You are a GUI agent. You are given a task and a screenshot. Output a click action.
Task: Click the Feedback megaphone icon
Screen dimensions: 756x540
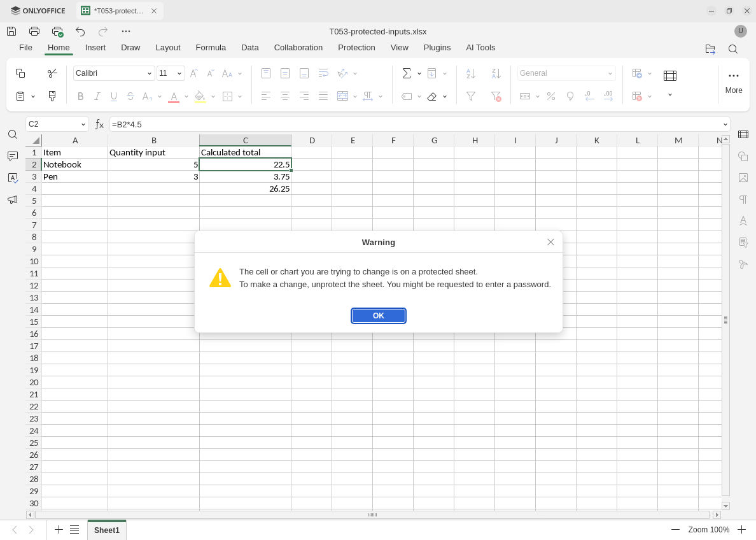tap(13, 200)
